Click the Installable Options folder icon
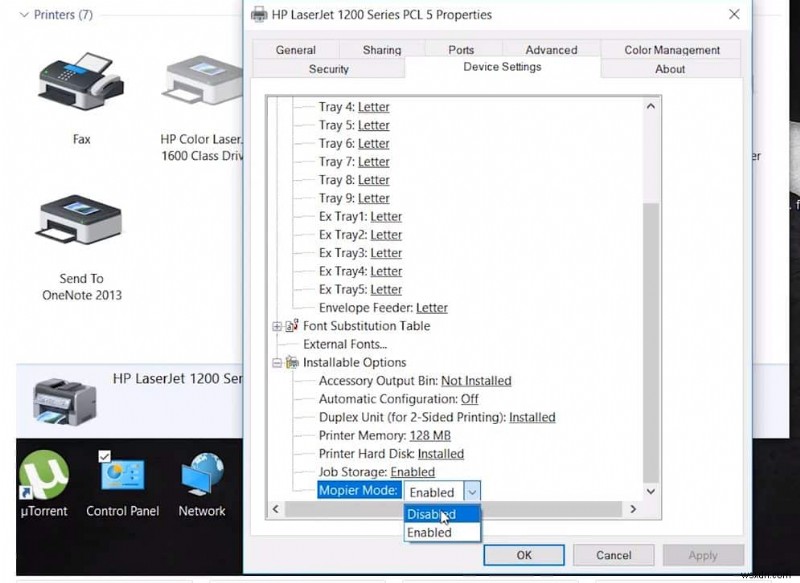800x583 pixels. click(x=290, y=362)
